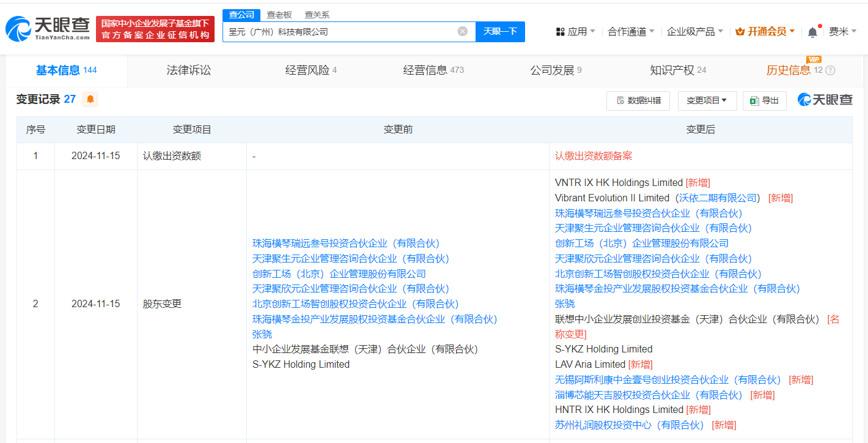Open 沃依二期有限公司 link
The image size is (868, 443).
pyautogui.click(x=718, y=198)
